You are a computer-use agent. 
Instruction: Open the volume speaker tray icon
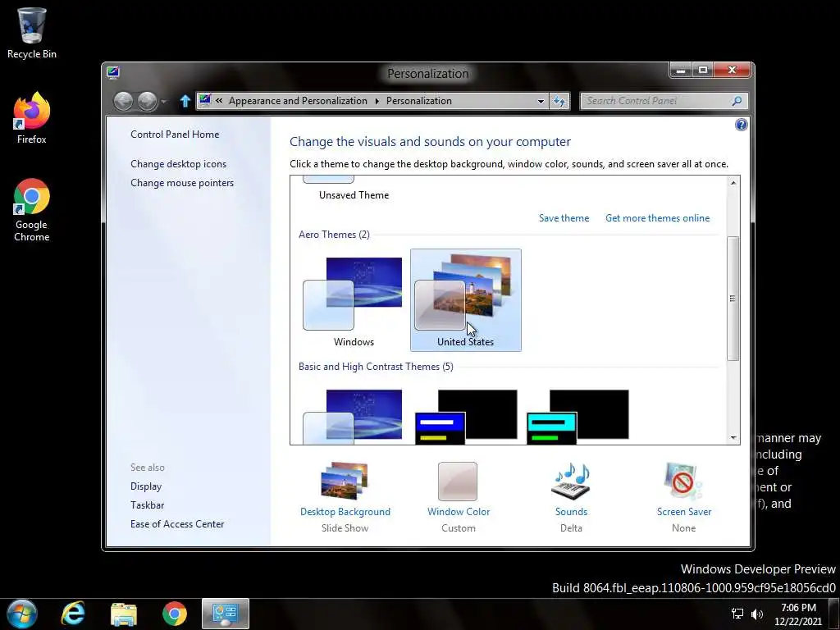[757, 614]
